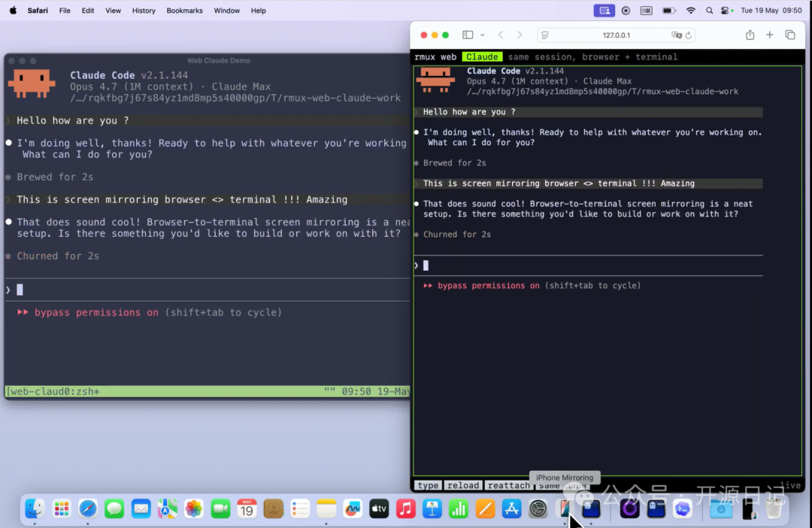Screen dimensions: 812x528
Task: Click '[web-claud0:zsh*' in tmux status bar
Action: point(53,391)
